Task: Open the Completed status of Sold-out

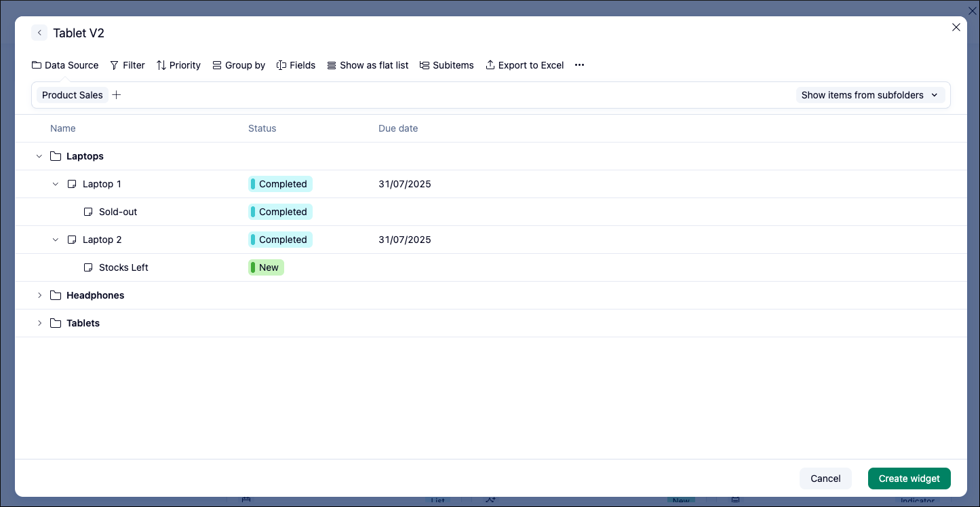Action: pyautogui.click(x=280, y=212)
